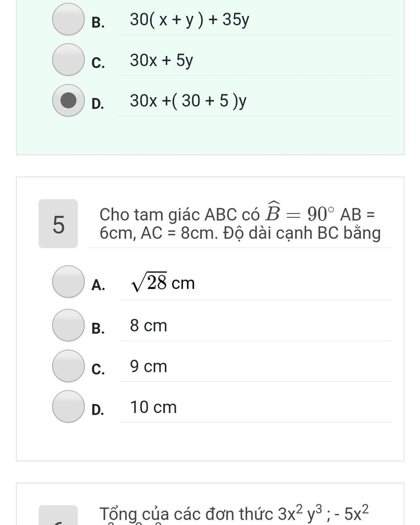
Task: Click the 9 cm answer text
Action: [x=148, y=366]
